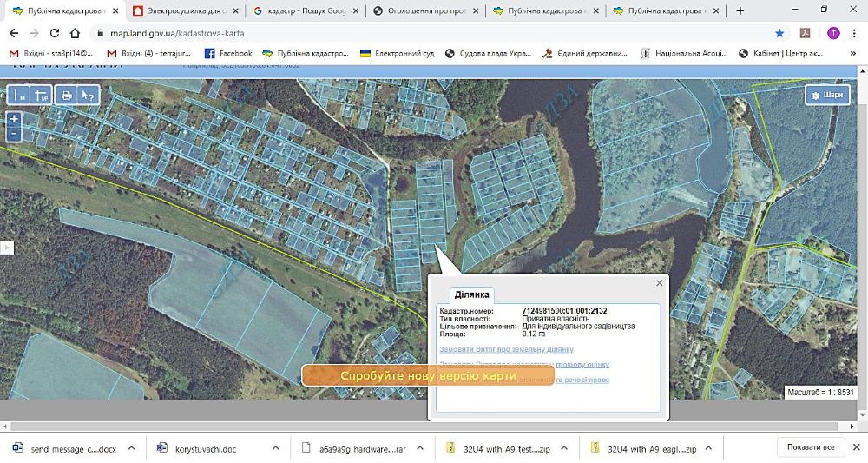Open the PDF extension icon
868x463 pixels.
point(805,33)
